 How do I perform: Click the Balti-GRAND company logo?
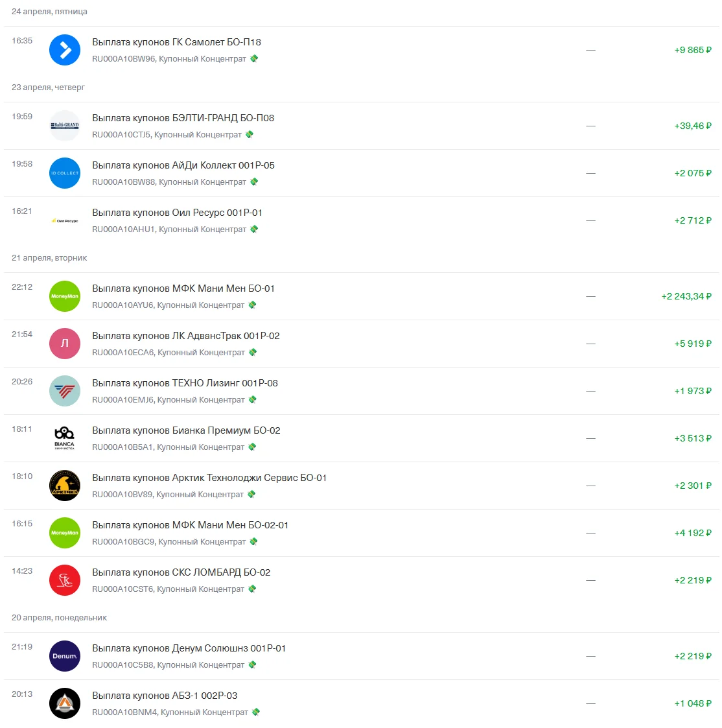click(x=65, y=125)
